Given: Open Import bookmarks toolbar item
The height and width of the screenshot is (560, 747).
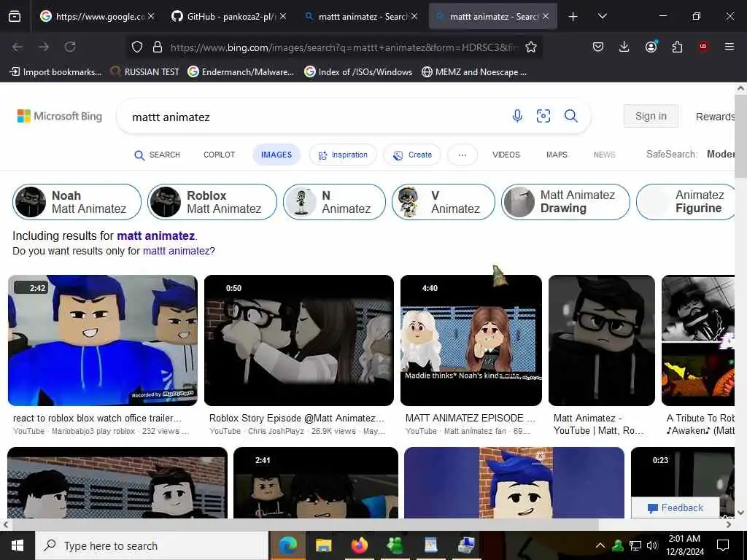Looking at the screenshot, I should pyautogui.click(x=55, y=72).
